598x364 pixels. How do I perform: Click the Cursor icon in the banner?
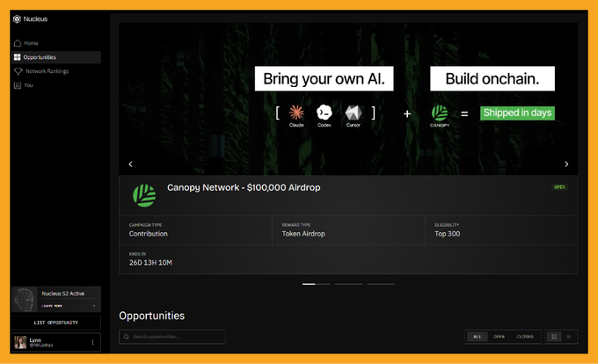[354, 113]
